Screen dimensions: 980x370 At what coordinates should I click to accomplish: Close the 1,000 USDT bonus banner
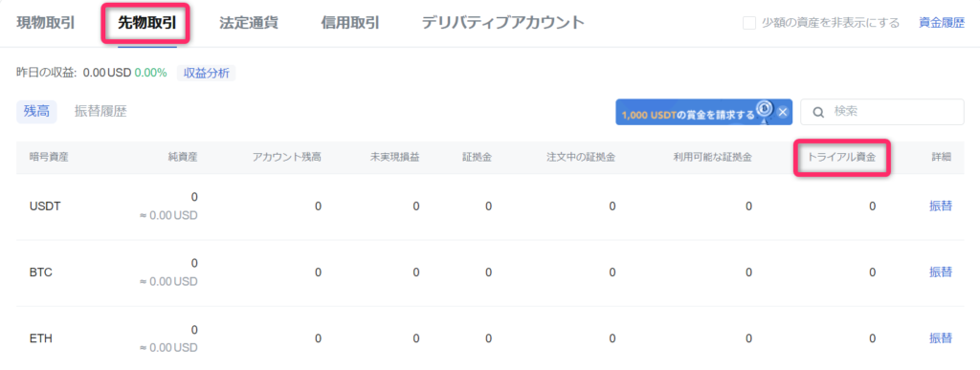(x=783, y=112)
